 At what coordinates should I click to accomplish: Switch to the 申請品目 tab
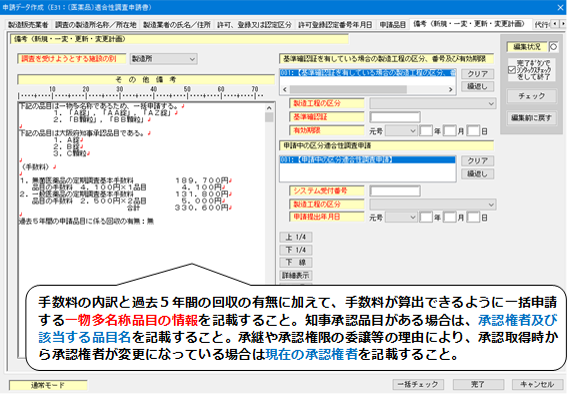pos(393,25)
